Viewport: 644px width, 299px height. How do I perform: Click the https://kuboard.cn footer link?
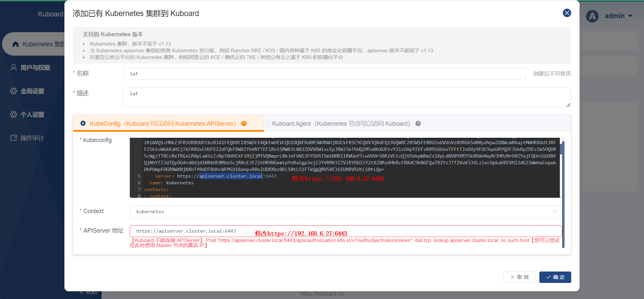point(322,294)
